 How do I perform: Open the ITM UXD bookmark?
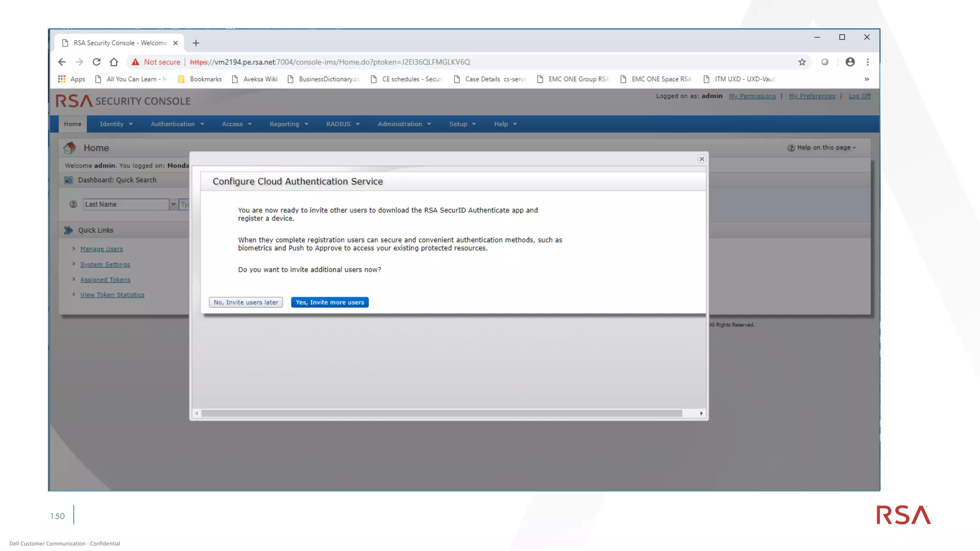pyautogui.click(x=739, y=79)
